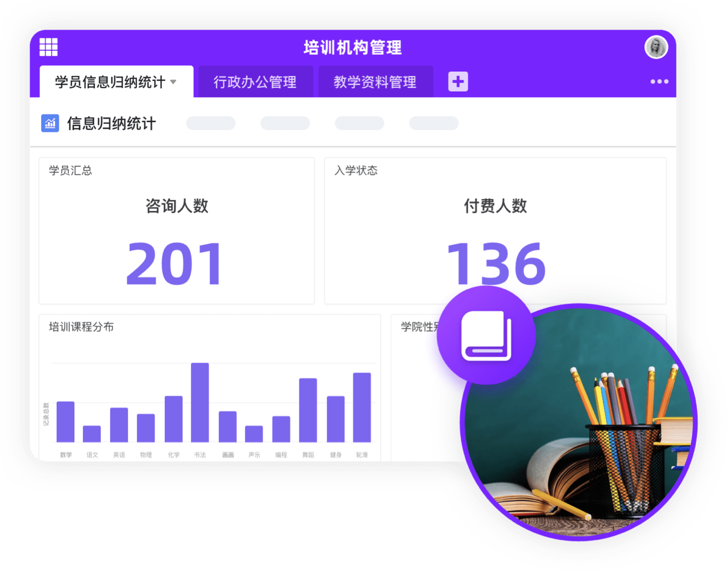Click the user profile avatar

point(656,47)
